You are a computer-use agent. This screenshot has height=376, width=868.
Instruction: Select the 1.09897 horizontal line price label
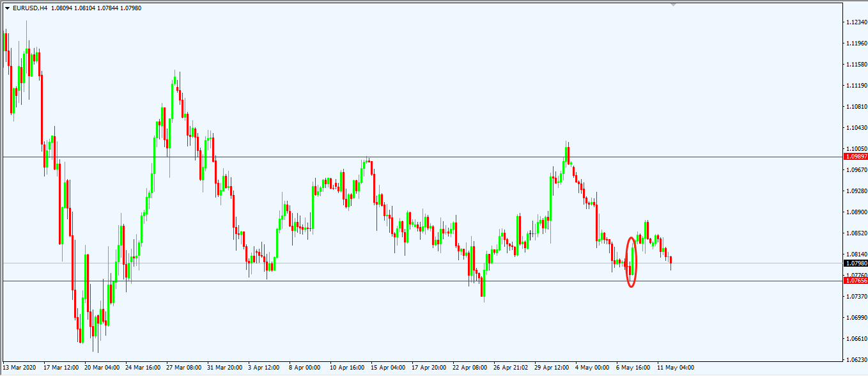tap(856, 157)
